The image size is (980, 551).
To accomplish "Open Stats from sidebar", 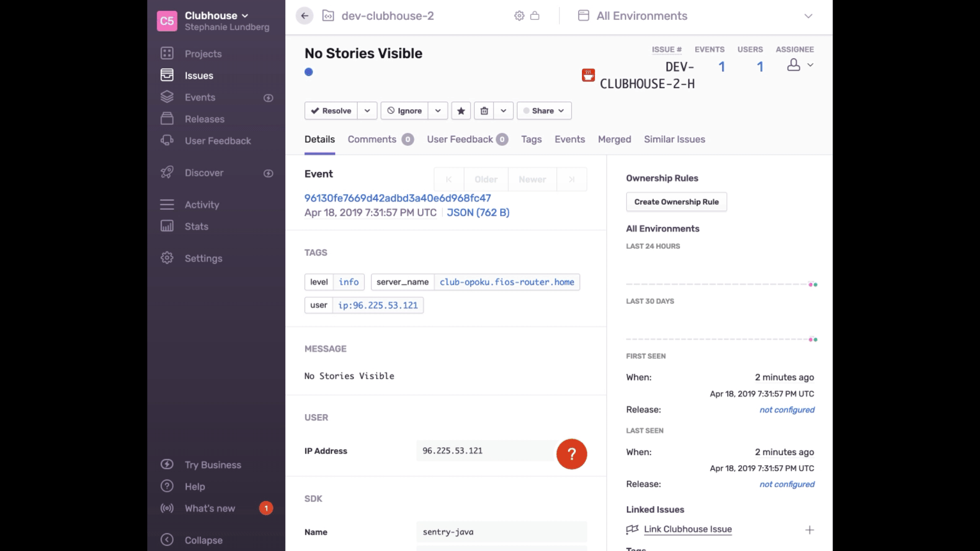I will (x=196, y=227).
